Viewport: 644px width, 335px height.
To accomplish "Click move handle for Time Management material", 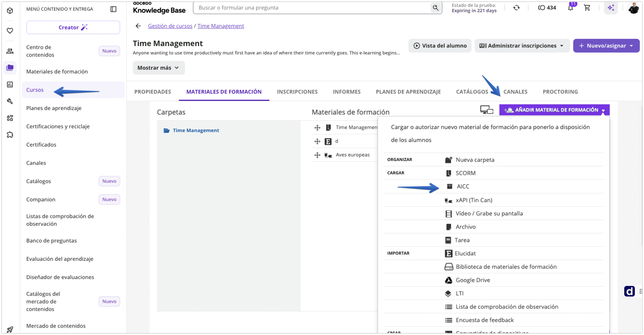I will 317,128.
